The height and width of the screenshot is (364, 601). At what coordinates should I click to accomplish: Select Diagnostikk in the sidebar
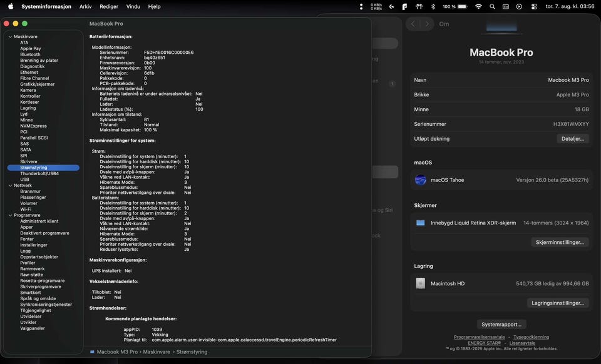click(x=33, y=66)
